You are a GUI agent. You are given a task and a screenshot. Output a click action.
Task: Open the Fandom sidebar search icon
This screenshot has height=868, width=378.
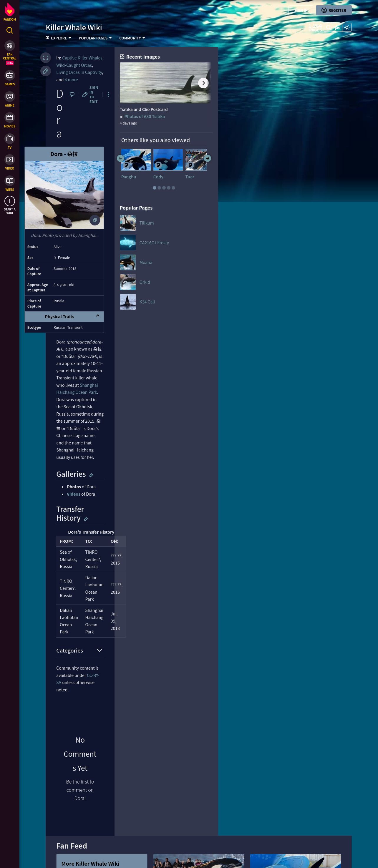10,30
